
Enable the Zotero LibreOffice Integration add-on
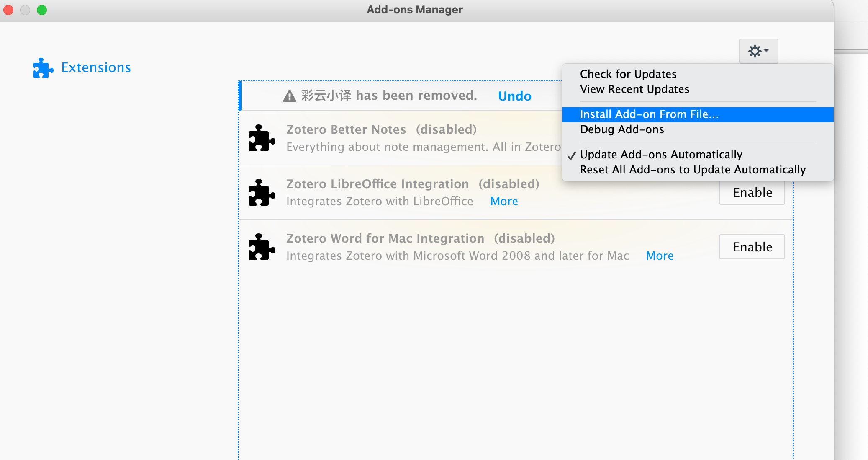752,192
